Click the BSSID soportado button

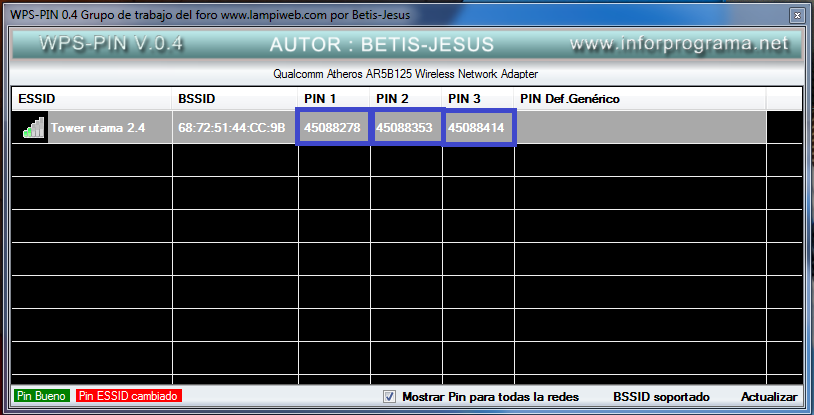tap(661, 397)
